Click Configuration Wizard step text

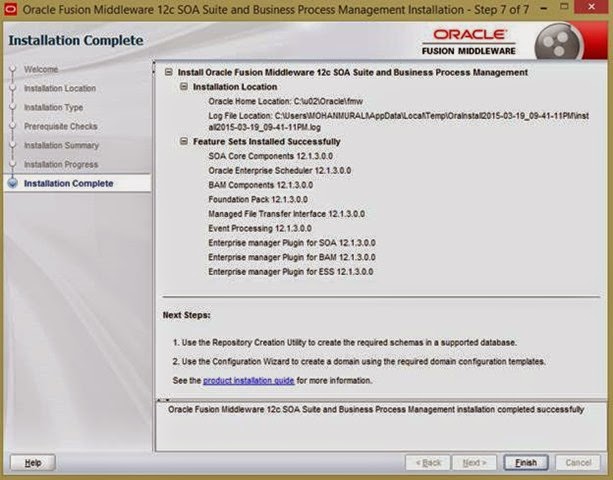point(359,362)
